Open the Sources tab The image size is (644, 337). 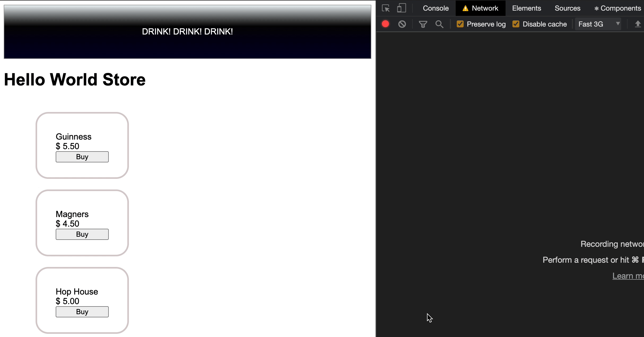coord(567,8)
